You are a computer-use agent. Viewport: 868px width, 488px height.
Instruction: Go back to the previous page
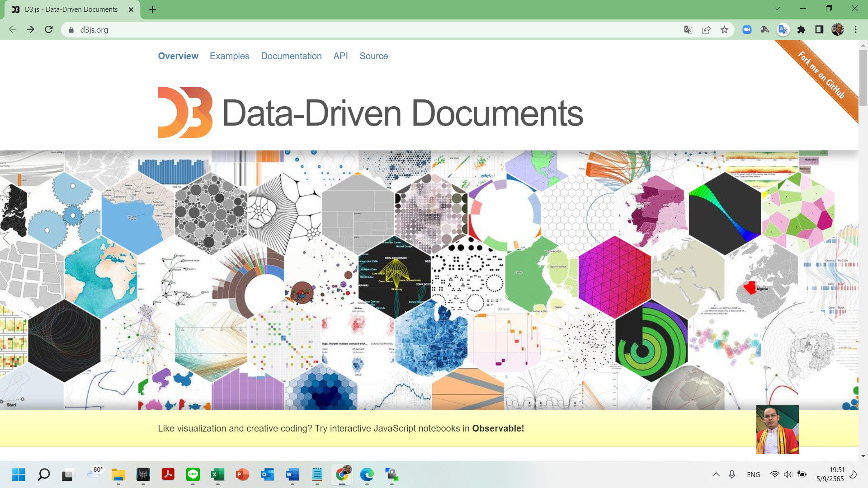pyautogui.click(x=12, y=30)
